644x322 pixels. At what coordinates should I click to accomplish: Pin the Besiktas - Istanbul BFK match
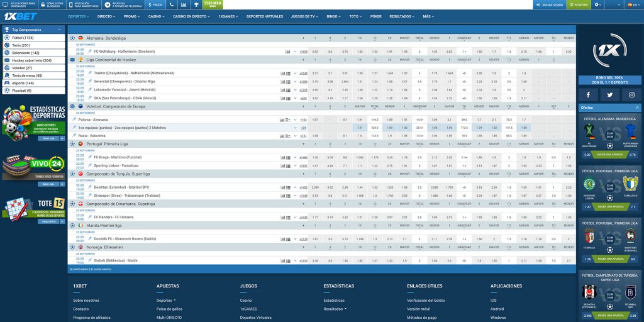[90, 187]
